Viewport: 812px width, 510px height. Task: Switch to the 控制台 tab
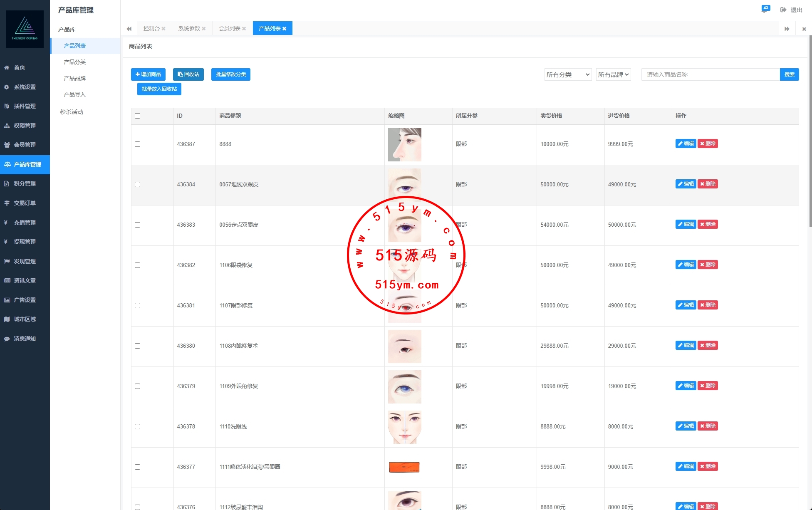pos(151,29)
